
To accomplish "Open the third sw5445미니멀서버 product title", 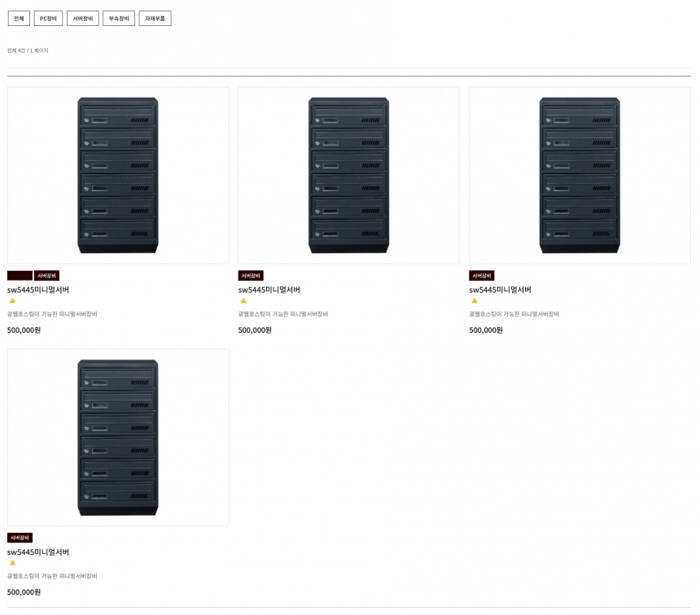I will click(x=500, y=290).
